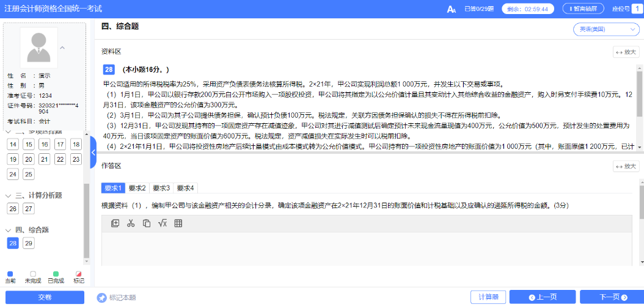644x307 pixels.
Task: Go to question 17
Action: coord(60,144)
